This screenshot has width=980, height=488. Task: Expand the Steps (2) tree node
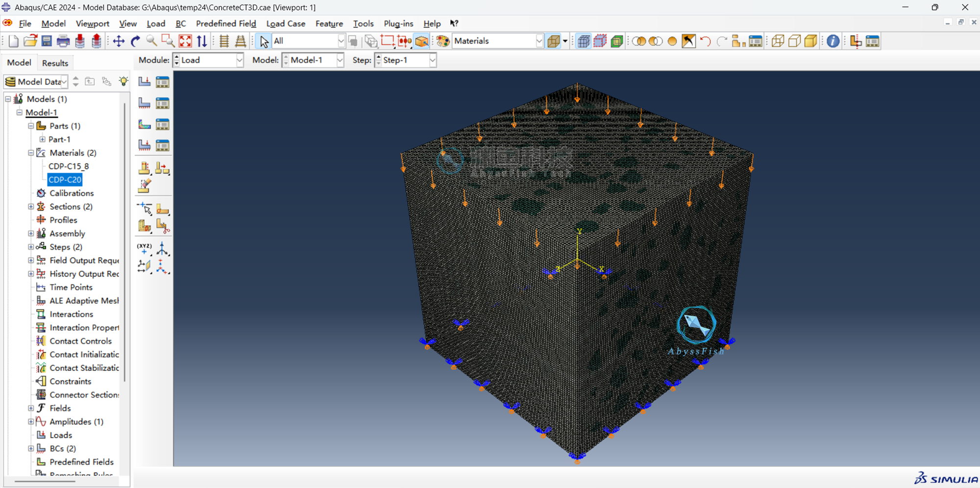31,247
